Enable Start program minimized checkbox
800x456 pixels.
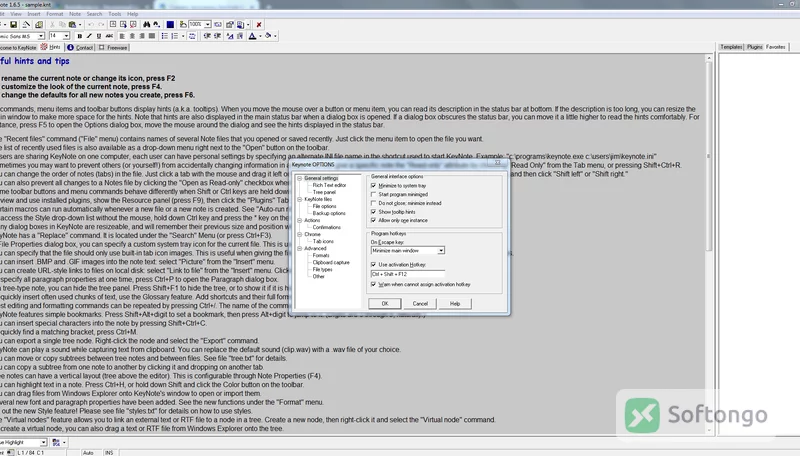(x=373, y=194)
